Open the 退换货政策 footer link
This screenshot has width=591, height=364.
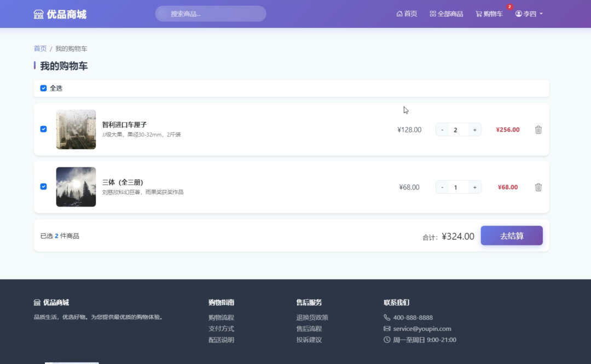(x=312, y=318)
